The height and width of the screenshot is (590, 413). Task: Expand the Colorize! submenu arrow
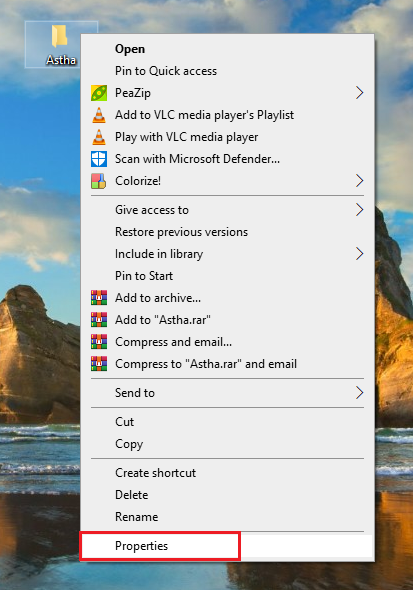(x=360, y=181)
